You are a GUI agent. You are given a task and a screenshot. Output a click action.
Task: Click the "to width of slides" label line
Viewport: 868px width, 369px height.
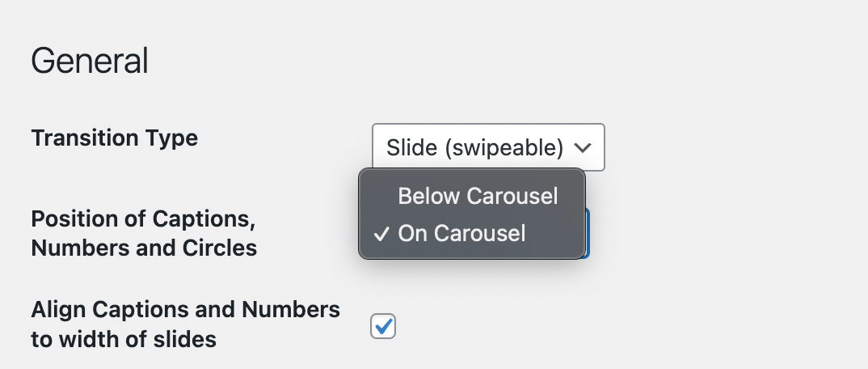click(124, 339)
